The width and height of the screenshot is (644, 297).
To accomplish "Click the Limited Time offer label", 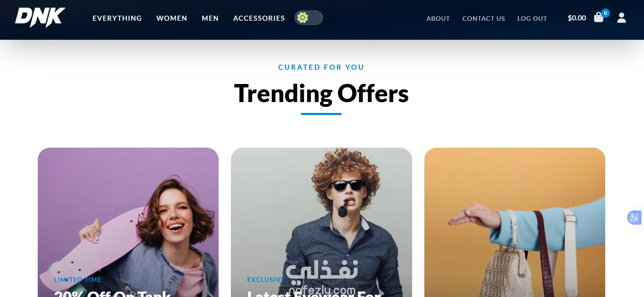I will tap(78, 280).
